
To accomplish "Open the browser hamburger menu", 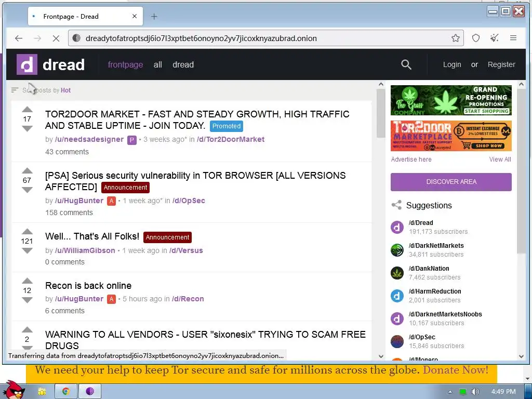I will pyautogui.click(x=513, y=38).
